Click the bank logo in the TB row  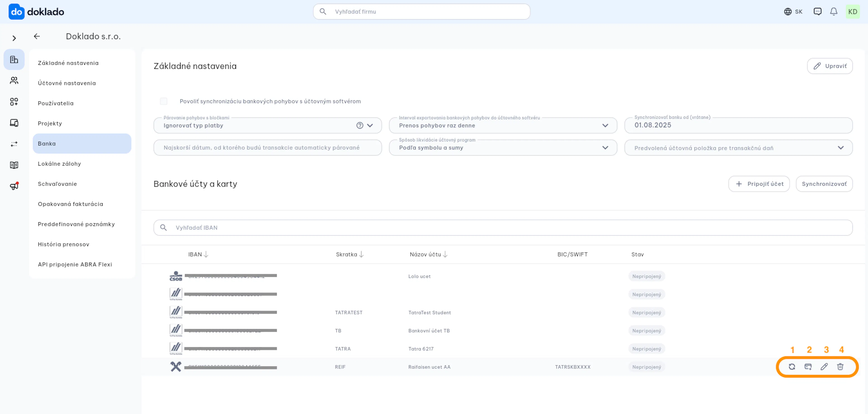(x=176, y=331)
